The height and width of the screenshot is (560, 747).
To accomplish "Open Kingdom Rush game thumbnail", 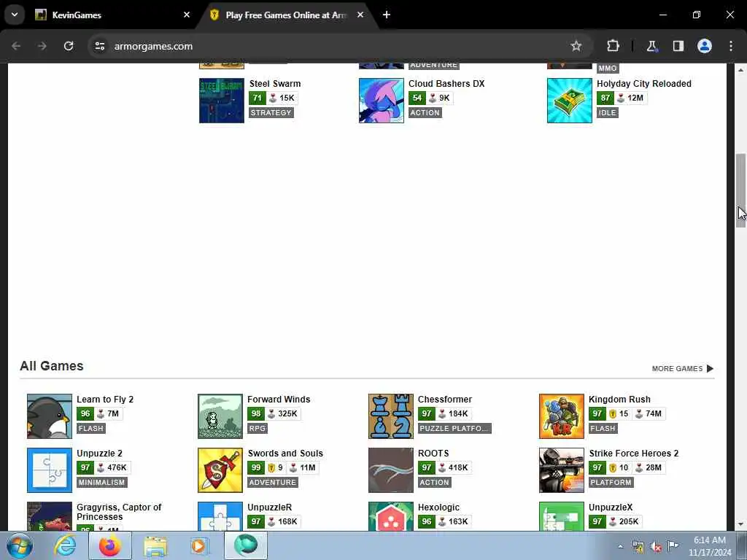I will [561, 416].
